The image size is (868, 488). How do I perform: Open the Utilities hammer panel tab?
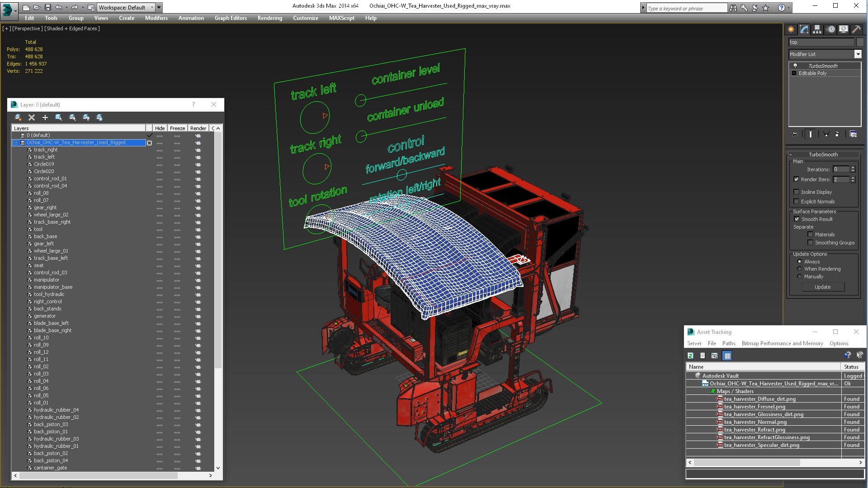point(856,29)
